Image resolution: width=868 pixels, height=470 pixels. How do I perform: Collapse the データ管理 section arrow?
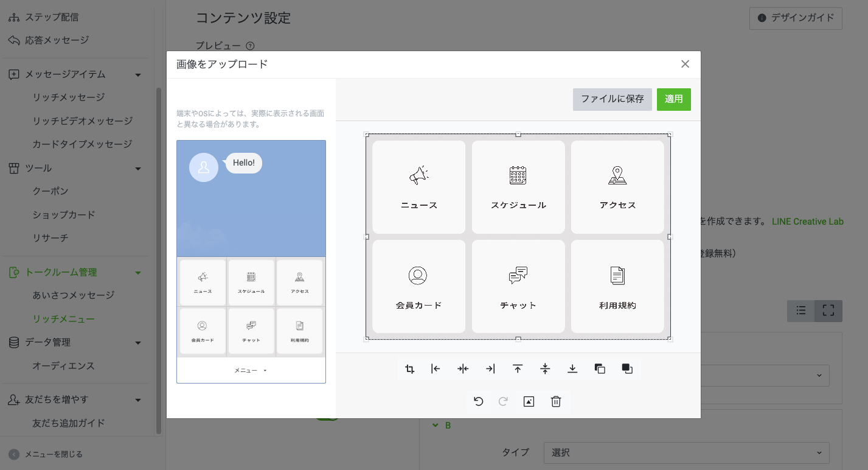click(138, 343)
